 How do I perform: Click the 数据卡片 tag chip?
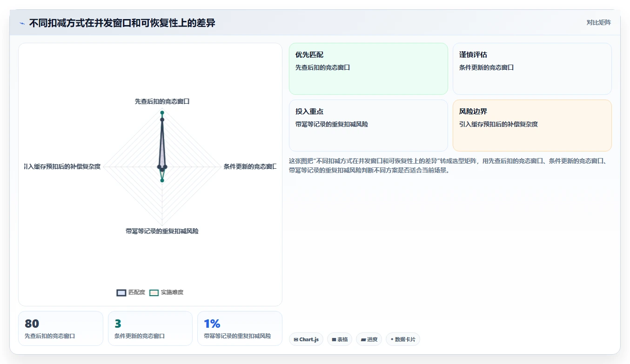pos(403,339)
